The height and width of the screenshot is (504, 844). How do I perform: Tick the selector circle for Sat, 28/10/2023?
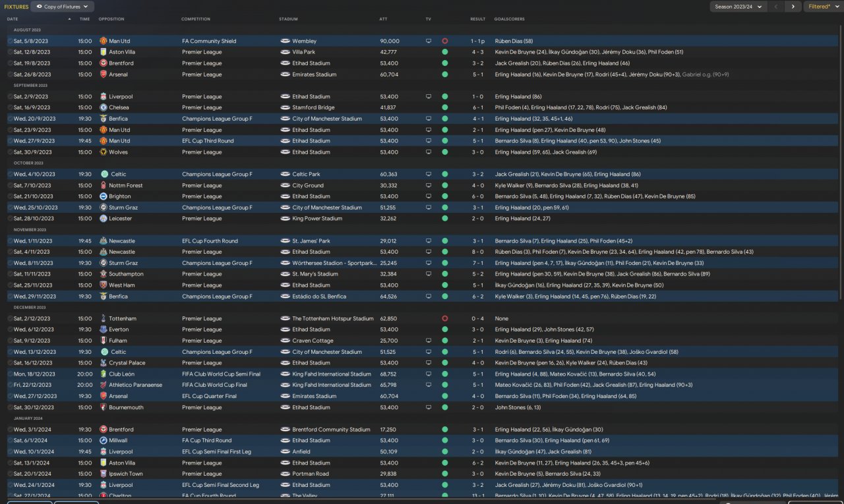coord(10,219)
